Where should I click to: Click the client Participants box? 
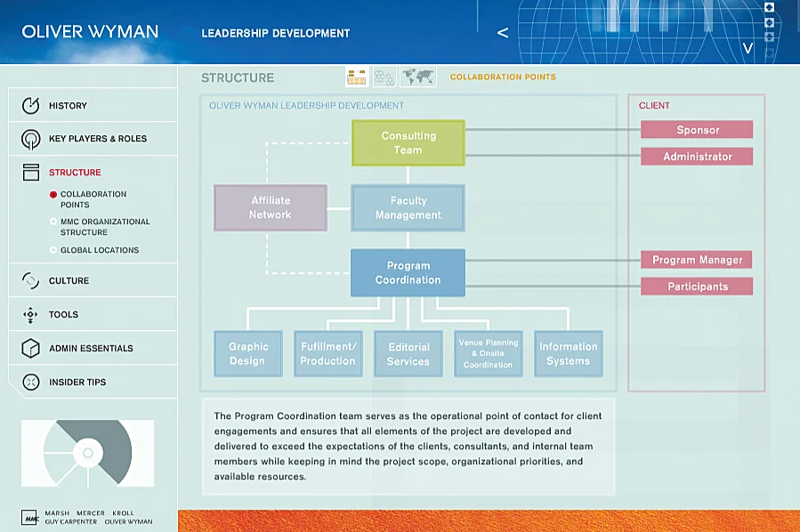pyautogui.click(x=697, y=286)
